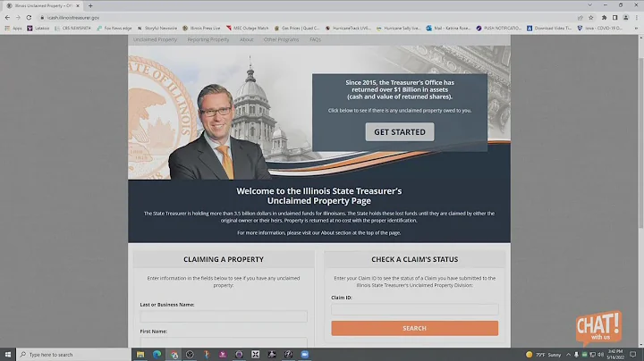Click the GET STARTED button
Image resolution: width=644 pixels, height=361 pixels.
pyautogui.click(x=400, y=132)
